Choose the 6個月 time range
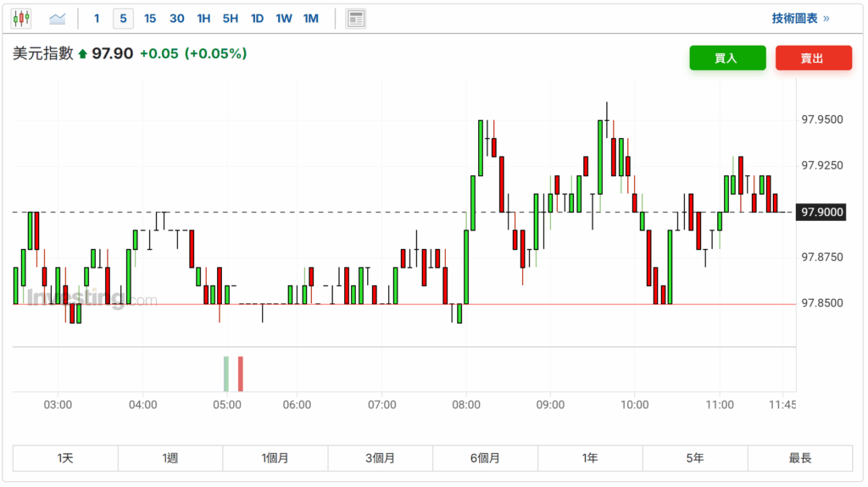This screenshot has height=487, width=868. pos(485,458)
